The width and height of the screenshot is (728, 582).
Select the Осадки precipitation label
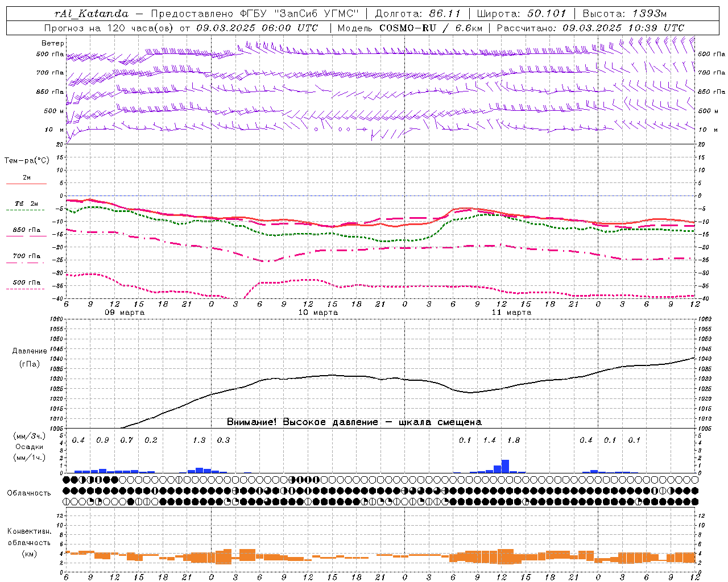click(29, 447)
